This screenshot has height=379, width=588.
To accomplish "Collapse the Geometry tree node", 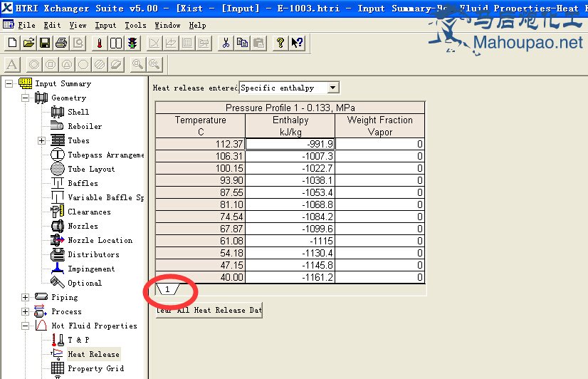I will coord(25,98).
